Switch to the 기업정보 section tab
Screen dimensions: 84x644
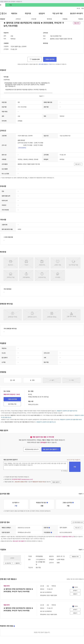tap(80, 19)
